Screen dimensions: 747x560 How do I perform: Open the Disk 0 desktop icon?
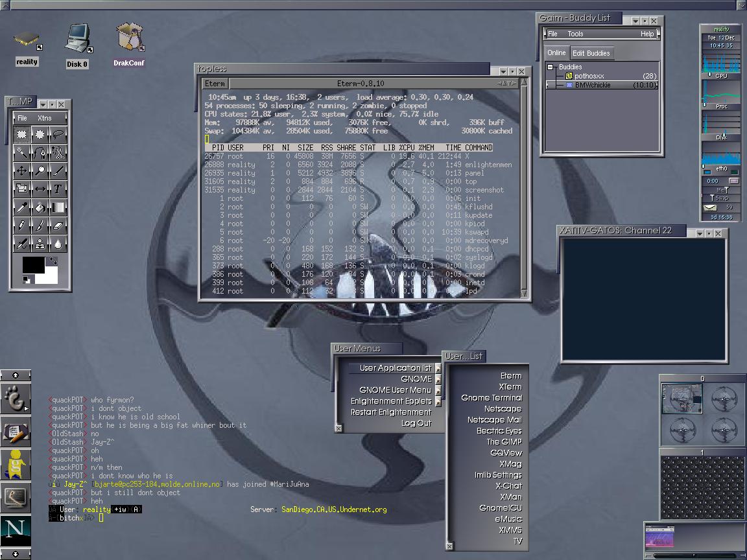(x=77, y=45)
